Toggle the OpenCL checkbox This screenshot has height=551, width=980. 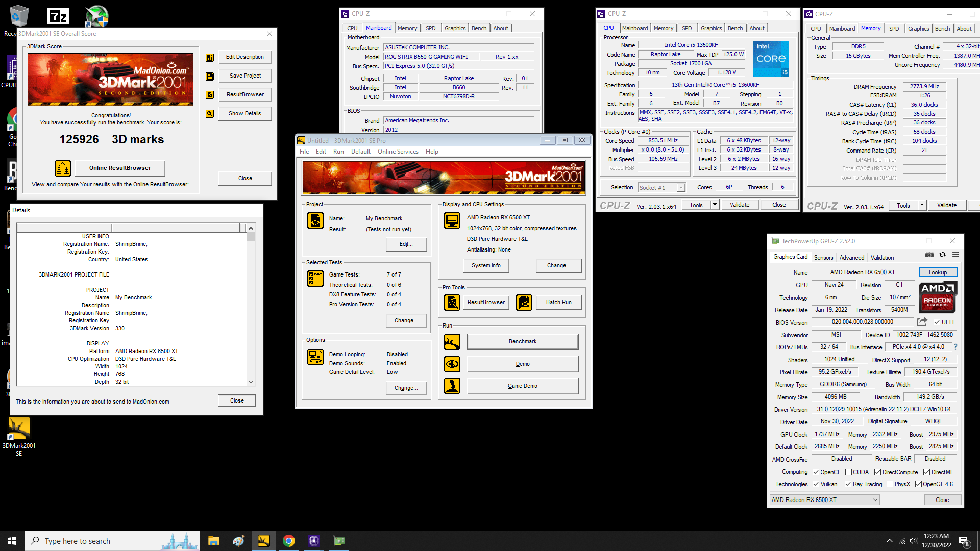click(816, 472)
